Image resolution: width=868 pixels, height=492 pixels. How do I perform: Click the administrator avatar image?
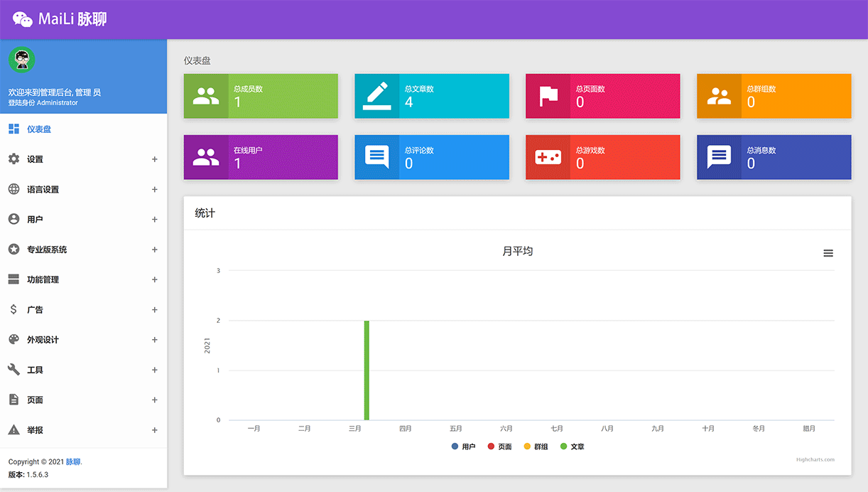coord(21,60)
